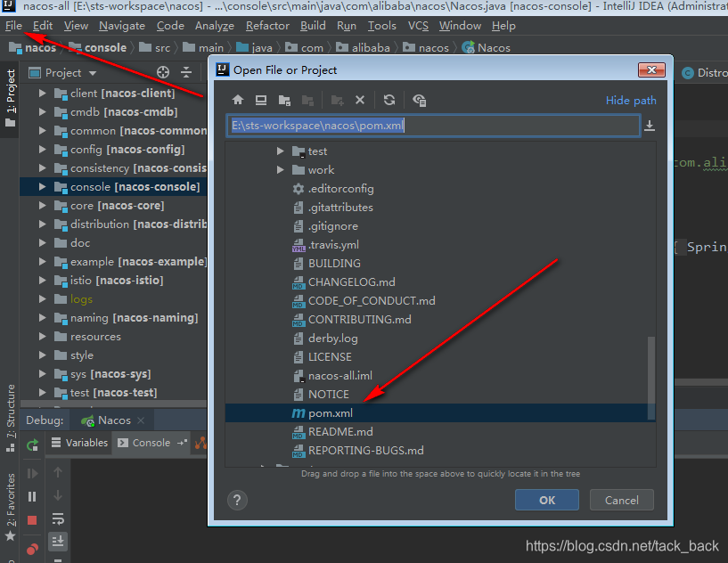Move up the stack trace arrow
This screenshot has width=728, height=563.
(x=58, y=472)
